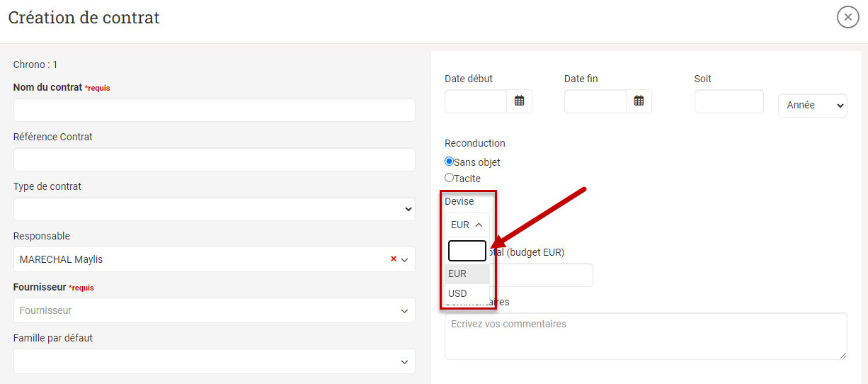The image size is (868, 384).
Task: Focus the Date début text field
Action: click(476, 101)
